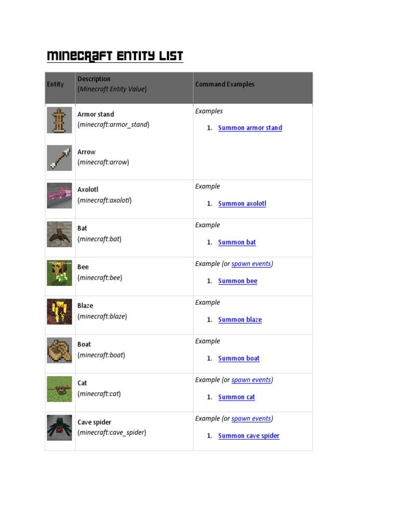Select the Bee entity icon
The height and width of the screenshot is (532, 399).
[x=59, y=273]
